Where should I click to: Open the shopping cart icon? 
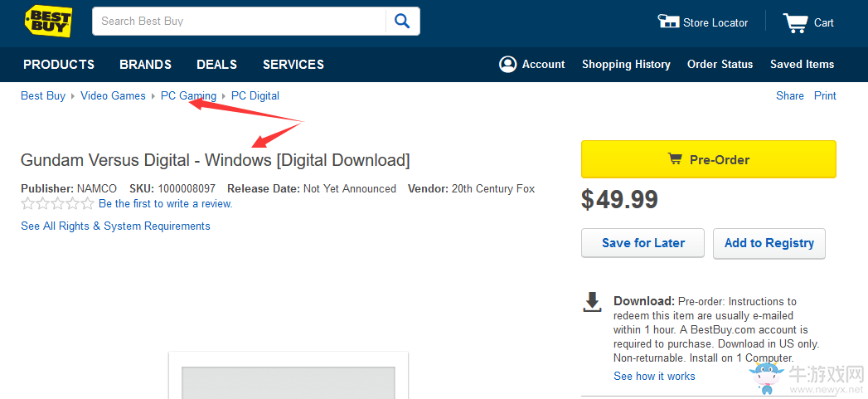tap(795, 22)
